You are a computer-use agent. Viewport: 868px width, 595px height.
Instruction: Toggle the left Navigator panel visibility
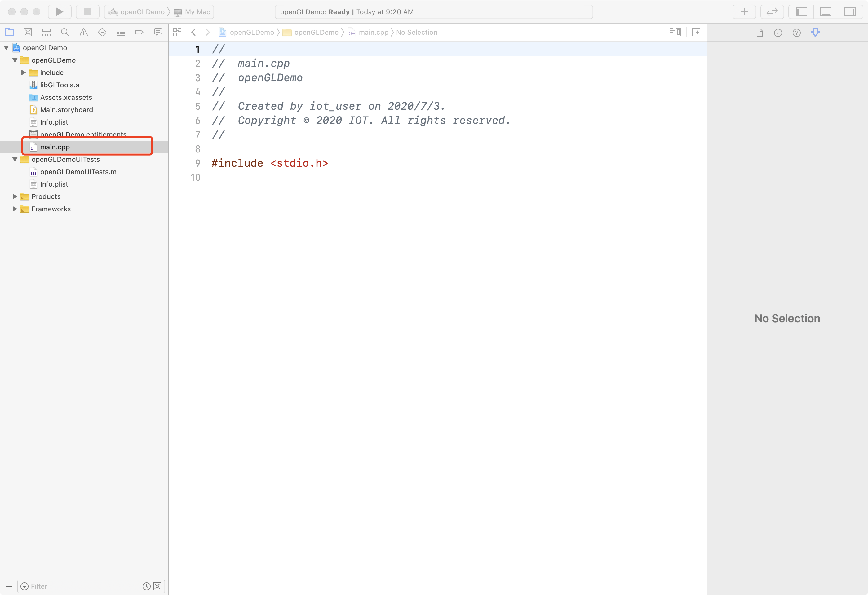pyautogui.click(x=802, y=11)
